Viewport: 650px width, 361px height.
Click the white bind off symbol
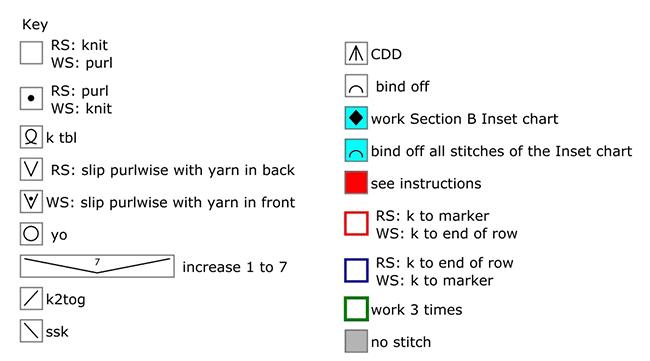356,86
